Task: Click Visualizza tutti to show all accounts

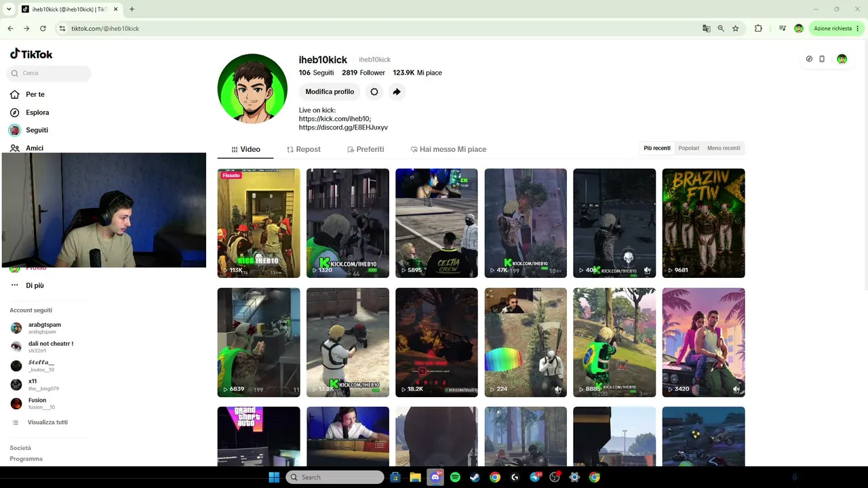Action: [47, 422]
